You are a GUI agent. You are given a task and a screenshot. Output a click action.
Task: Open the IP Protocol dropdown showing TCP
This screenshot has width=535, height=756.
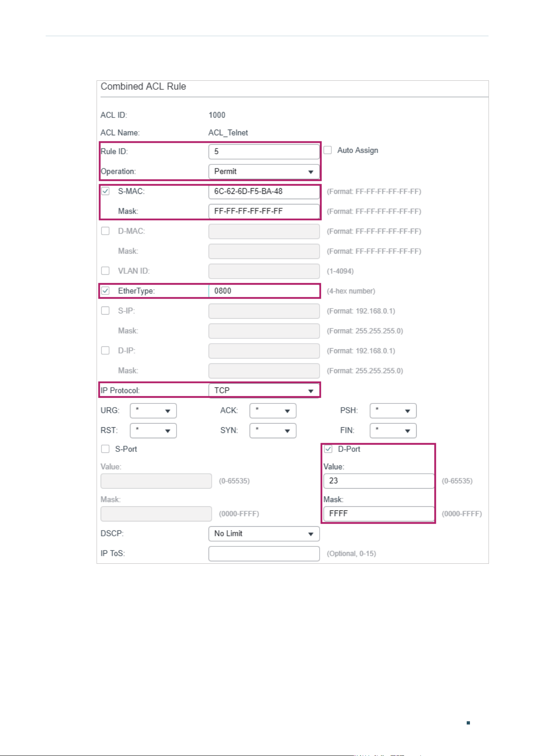(x=264, y=391)
